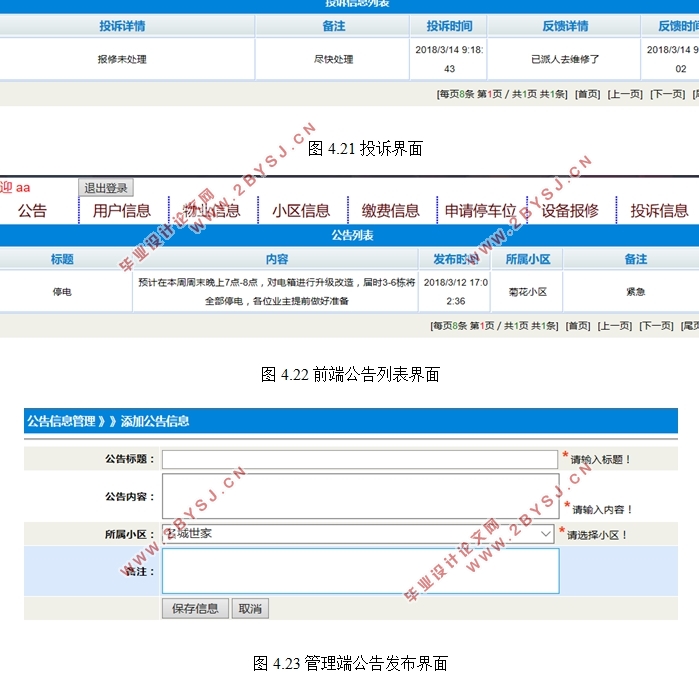Select the 尽快处理 cell
The height and width of the screenshot is (692, 699).
pos(334,59)
